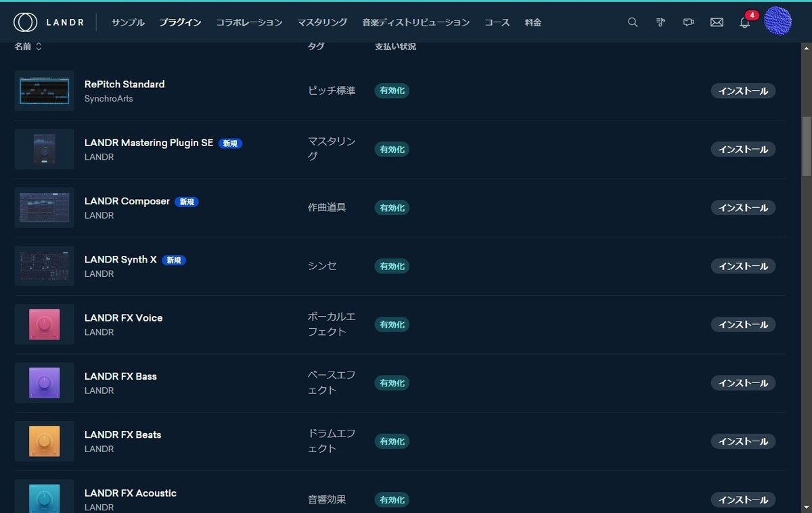Click the RePitch Standard plugin thumbnail
The width and height of the screenshot is (812, 513).
pyautogui.click(x=44, y=91)
